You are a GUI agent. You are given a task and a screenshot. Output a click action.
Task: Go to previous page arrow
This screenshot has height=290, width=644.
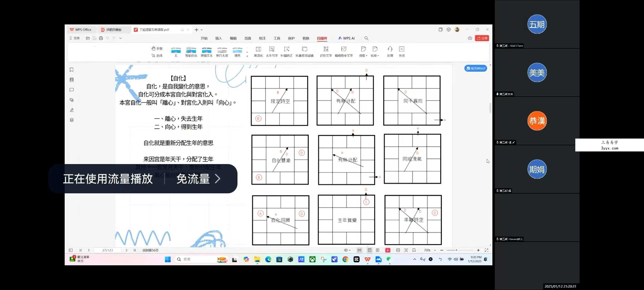click(x=89, y=250)
